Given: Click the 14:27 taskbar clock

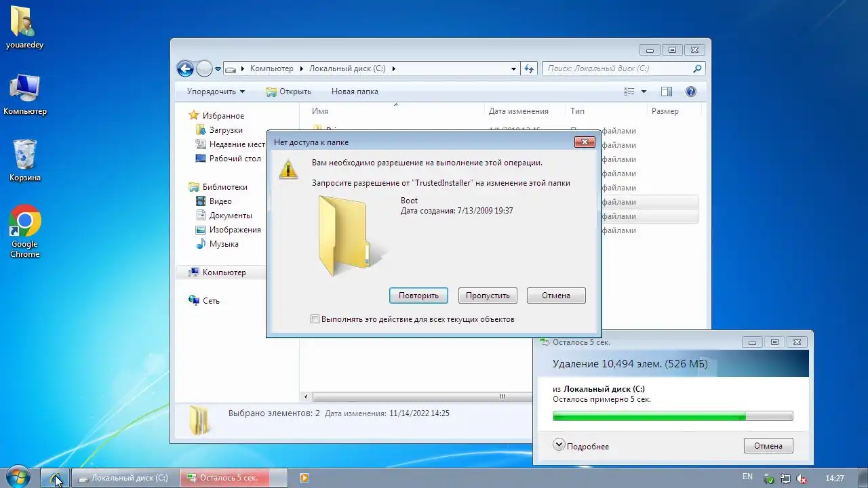Looking at the screenshot, I should click(x=835, y=479).
